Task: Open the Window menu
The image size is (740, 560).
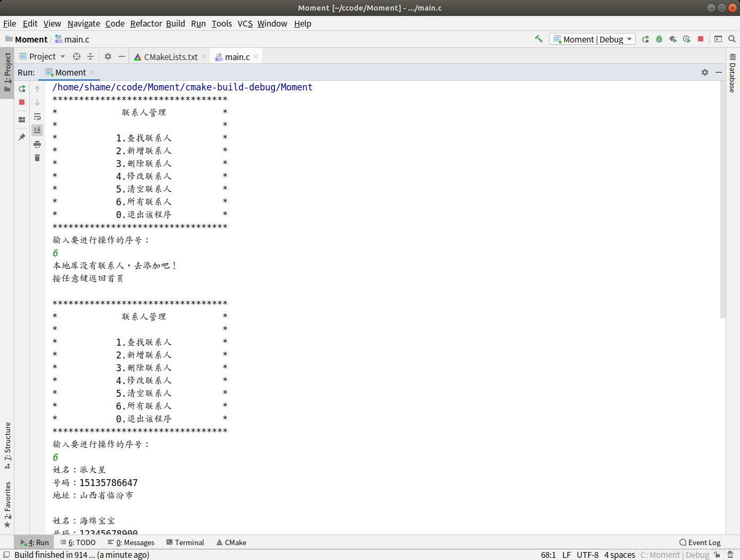Action: pyautogui.click(x=272, y=23)
